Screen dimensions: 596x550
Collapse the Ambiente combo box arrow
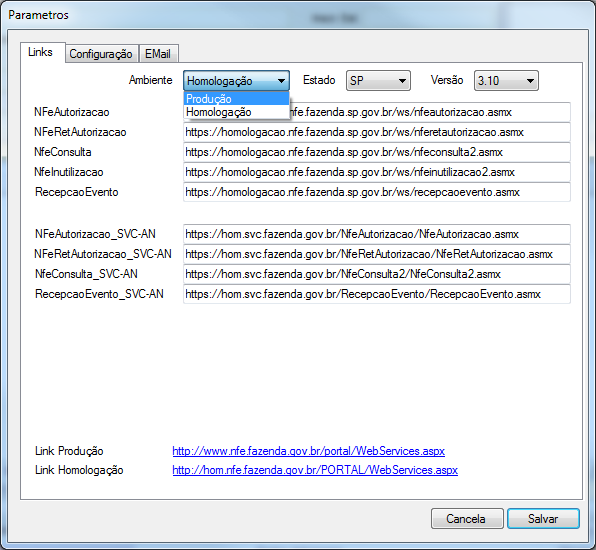(x=281, y=81)
